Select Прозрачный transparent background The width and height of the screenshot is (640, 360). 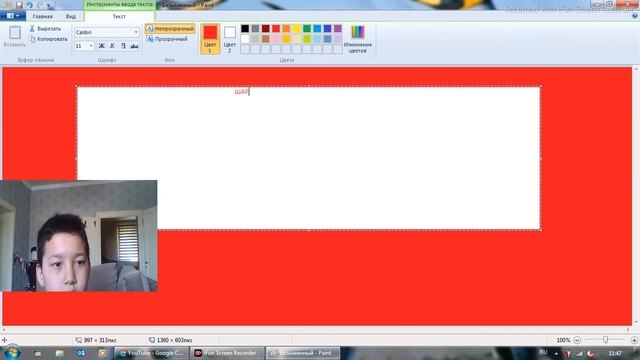pos(167,39)
